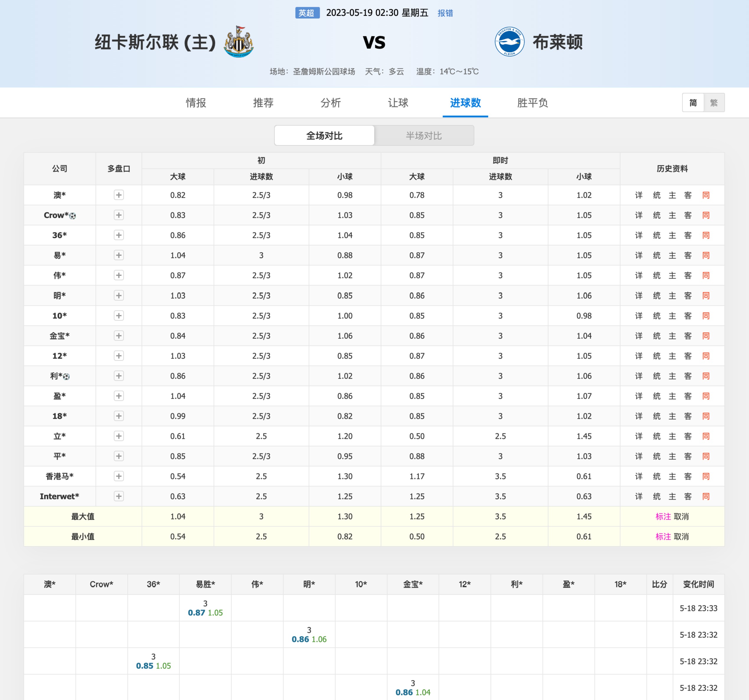
Task: Open the 推荐 tab
Action: (x=263, y=103)
